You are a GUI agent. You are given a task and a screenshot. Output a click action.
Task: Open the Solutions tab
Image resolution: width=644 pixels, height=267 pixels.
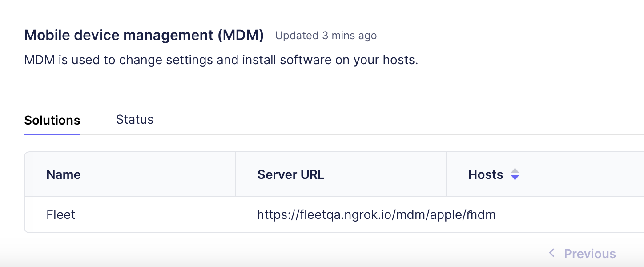(x=52, y=120)
